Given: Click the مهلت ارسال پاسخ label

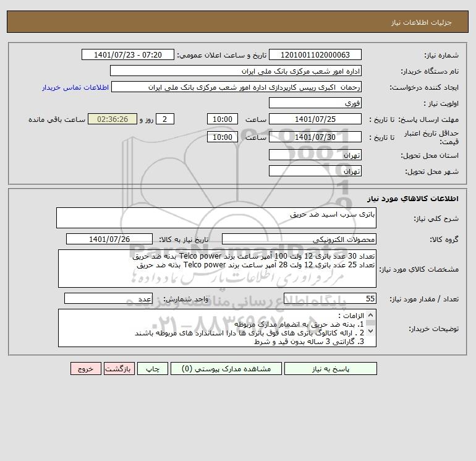Looking at the screenshot, I should pyautogui.click(x=428, y=119).
